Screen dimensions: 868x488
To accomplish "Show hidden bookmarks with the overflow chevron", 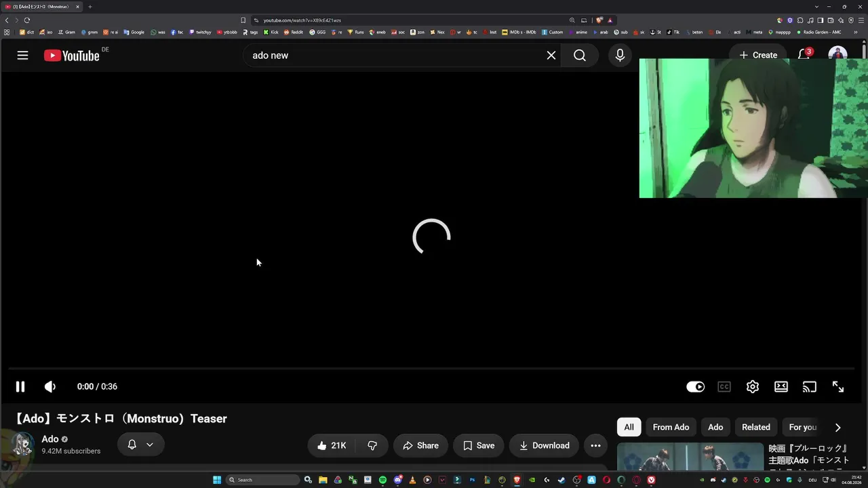I will (x=855, y=32).
